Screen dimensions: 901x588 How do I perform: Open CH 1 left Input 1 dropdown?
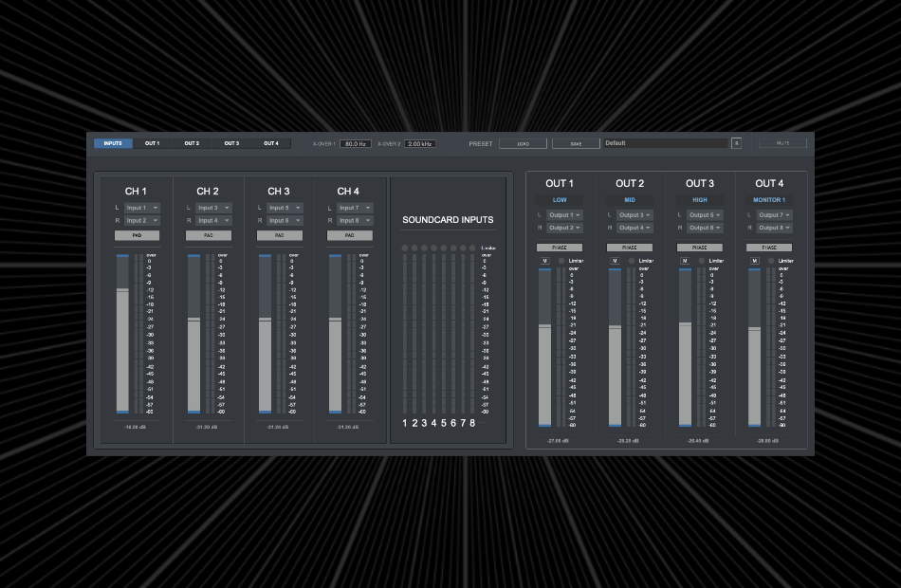pos(142,208)
